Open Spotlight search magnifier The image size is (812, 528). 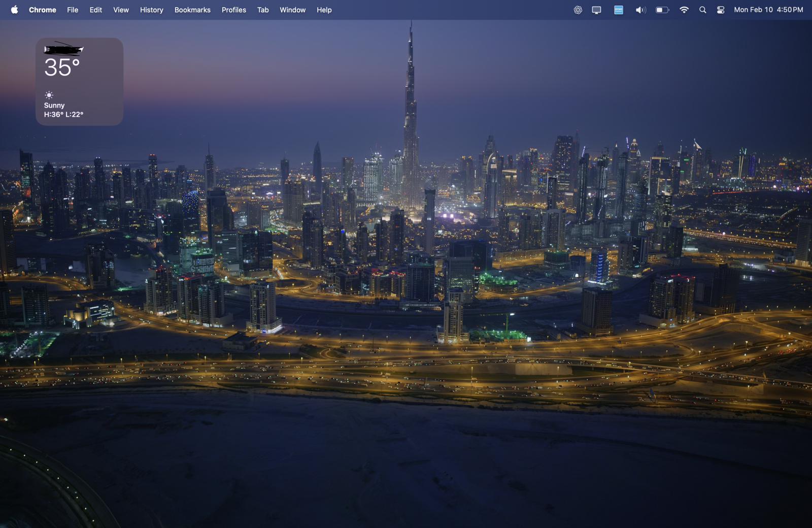tap(702, 10)
